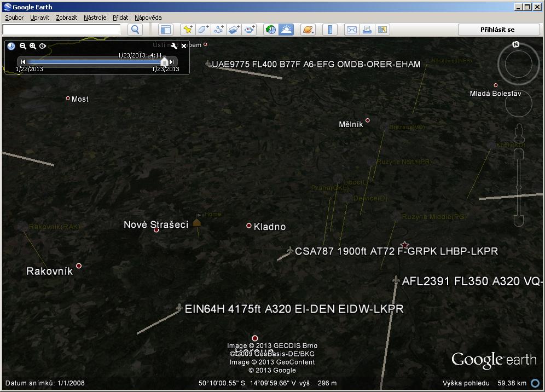The width and height of the screenshot is (545, 392).
Task: Open time slider options wrench
Action: click(x=174, y=45)
